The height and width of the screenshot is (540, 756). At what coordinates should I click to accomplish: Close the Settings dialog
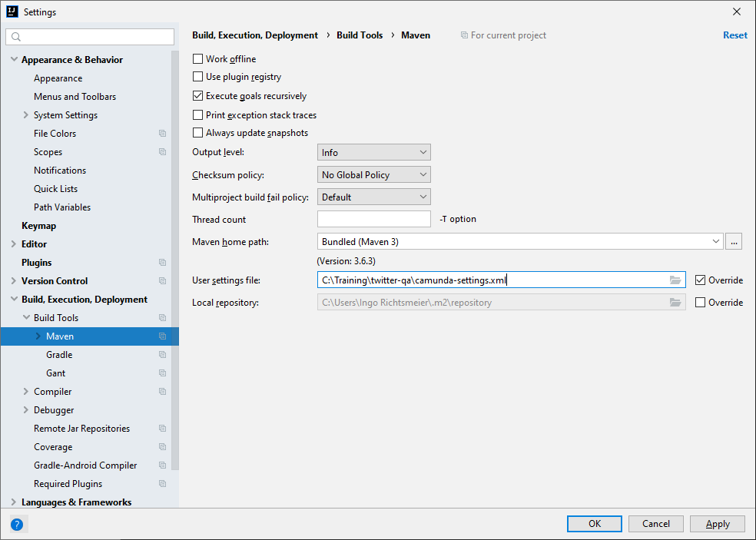(x=736, y=12)
